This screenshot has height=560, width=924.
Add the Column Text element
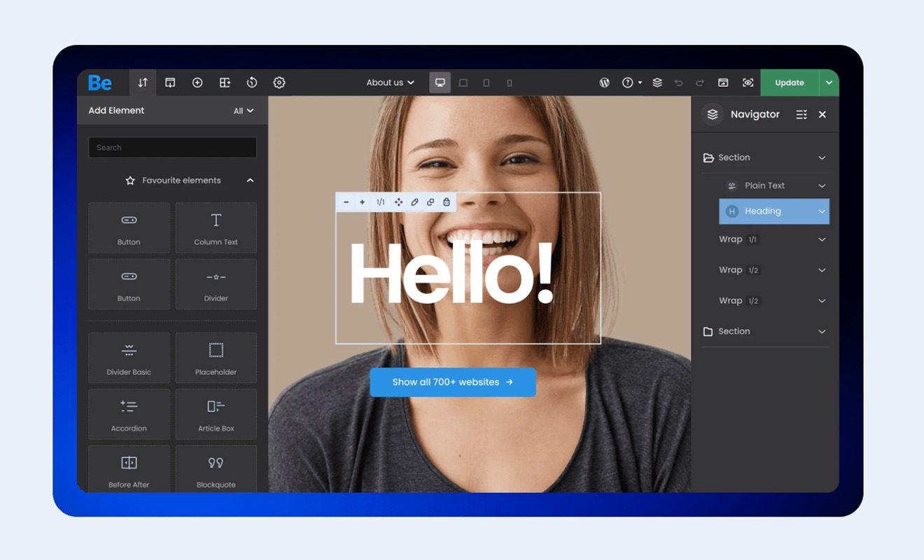[216, 227]
